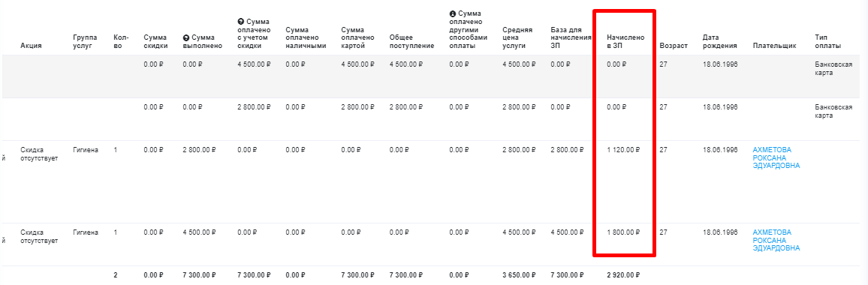Click the help icon above "Сумма оплачено с учетом скидки"
Image resolution: width=868 pixels, height=285 pixels.
(x=240, y=22)
